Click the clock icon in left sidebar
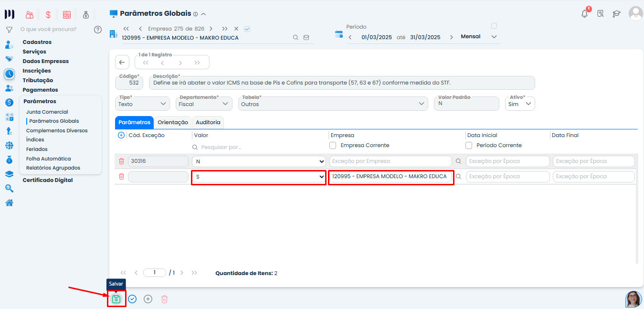The height and width of the screenshot is (309, 644). pos(9,74)
